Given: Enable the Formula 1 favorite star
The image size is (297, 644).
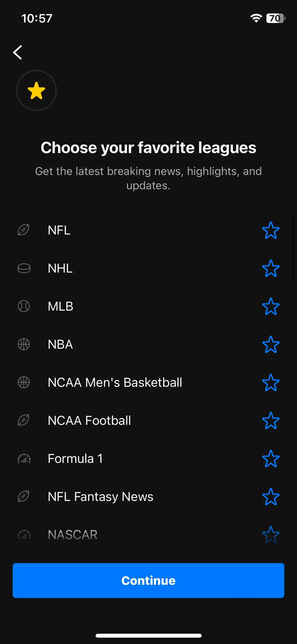Looking at the screenshot, I should 271,458.
